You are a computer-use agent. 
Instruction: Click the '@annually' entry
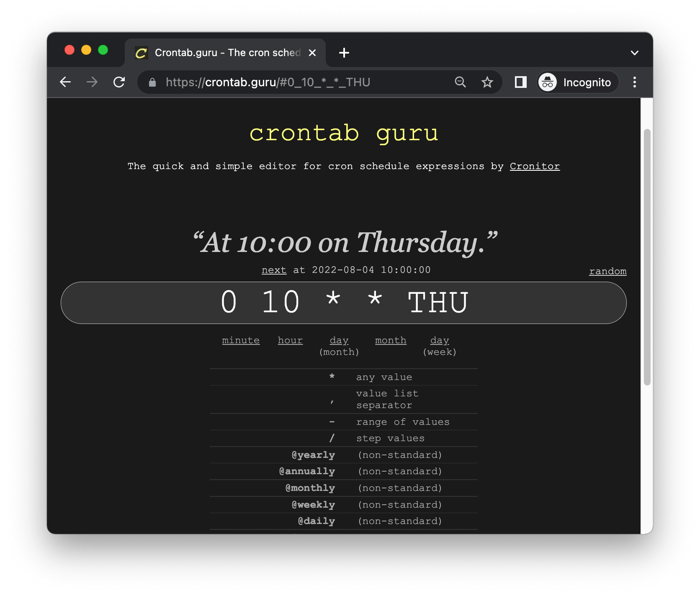point(307,471)
